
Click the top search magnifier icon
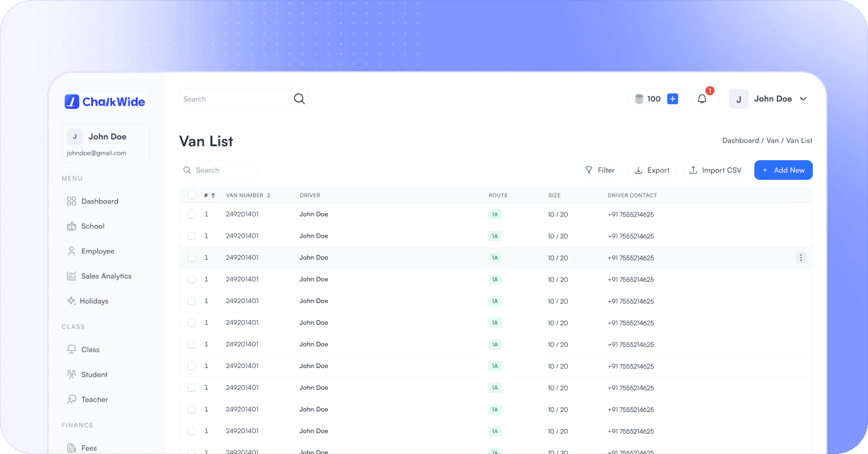coord(299,99)
